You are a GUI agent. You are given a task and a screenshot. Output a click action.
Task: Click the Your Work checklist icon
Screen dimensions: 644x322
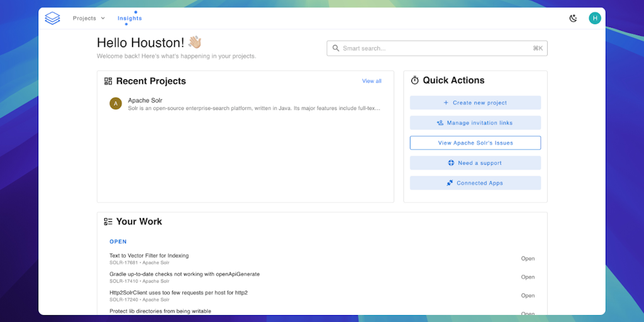(x=108, y=222)
